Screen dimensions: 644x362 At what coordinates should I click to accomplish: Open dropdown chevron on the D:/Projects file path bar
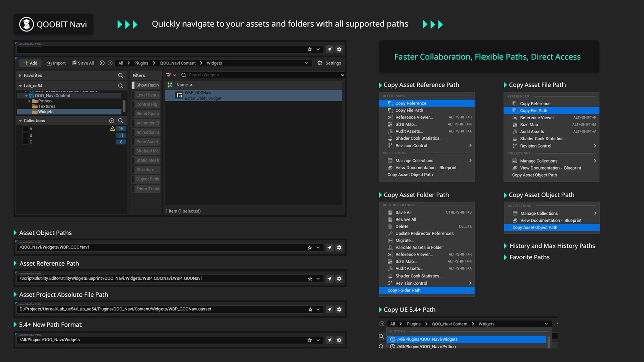318,309
